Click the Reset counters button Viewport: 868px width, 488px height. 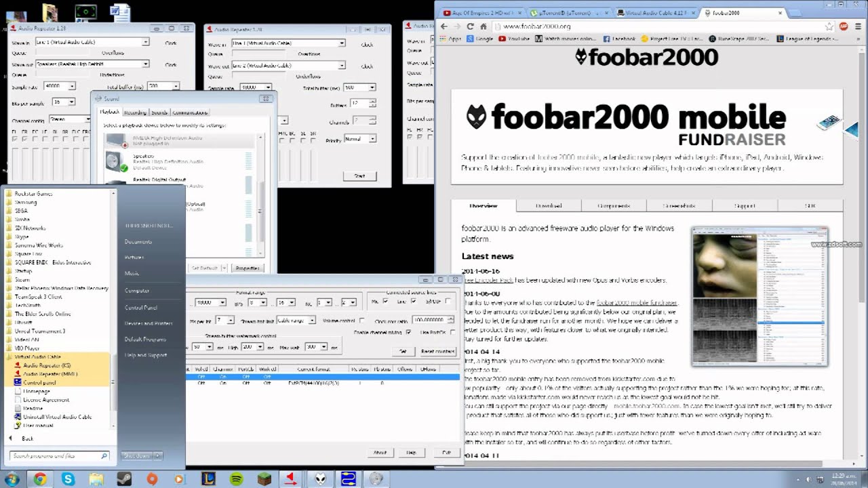(x=437, y=351)
